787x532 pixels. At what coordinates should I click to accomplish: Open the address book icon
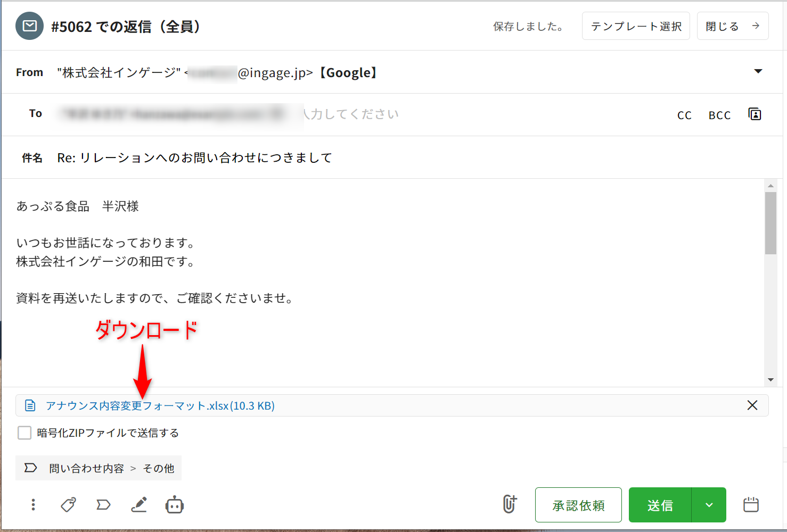(x=755, y=114)
